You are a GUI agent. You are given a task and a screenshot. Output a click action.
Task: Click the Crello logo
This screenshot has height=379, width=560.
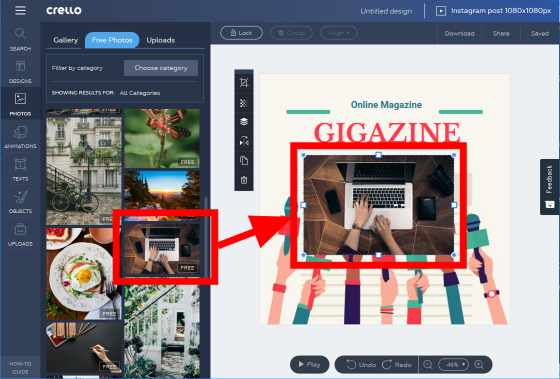64,10
